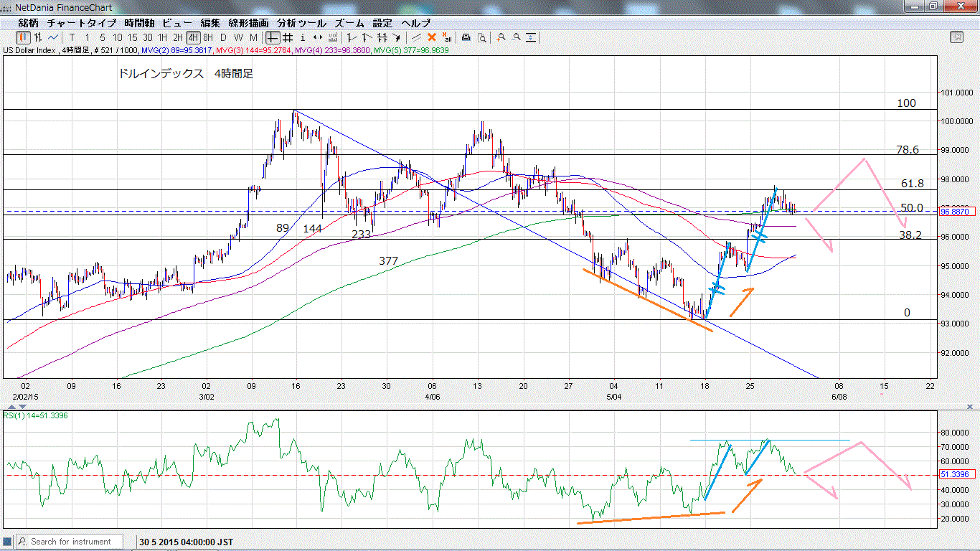Switch to tick 'T' timeframe
Image resolution: width=980 pixels, height=551 pixels.
pyautogui.click(x=72, y=37)
